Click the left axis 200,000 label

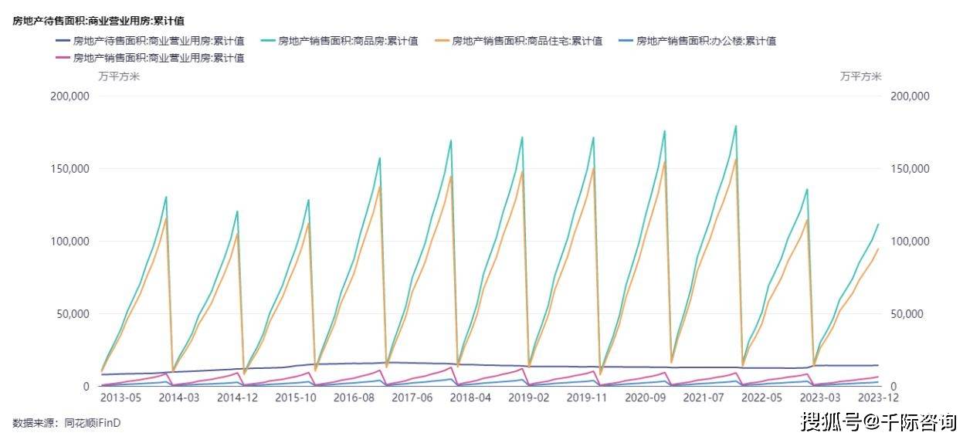point(70,96)
